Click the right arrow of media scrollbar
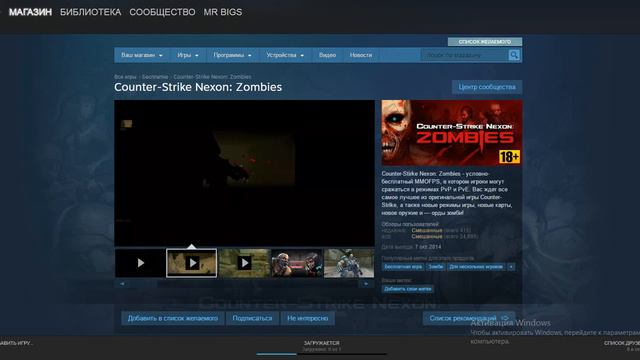The height and width of the screenshot is (360, 640). (366, 284)
